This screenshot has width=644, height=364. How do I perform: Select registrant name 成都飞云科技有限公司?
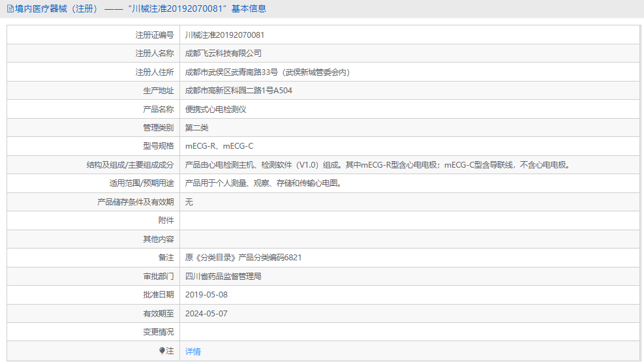tap(223, 53)
